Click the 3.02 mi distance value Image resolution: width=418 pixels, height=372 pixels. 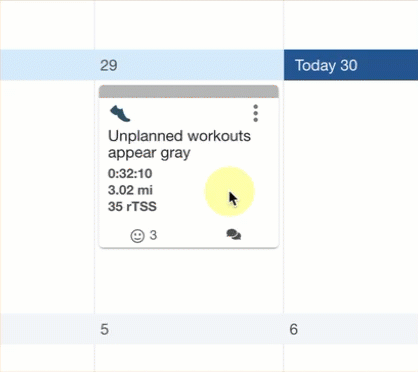click(130, 190)
